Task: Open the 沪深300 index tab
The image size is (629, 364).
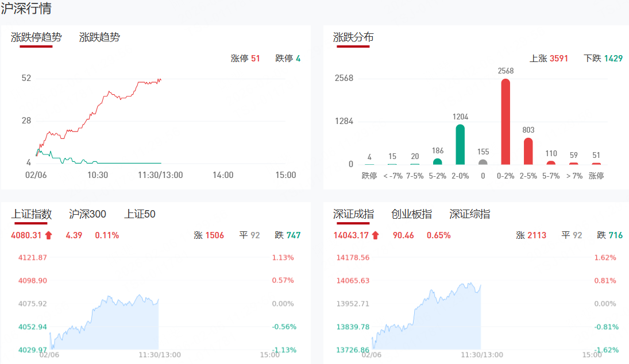Action: [87, 214]
